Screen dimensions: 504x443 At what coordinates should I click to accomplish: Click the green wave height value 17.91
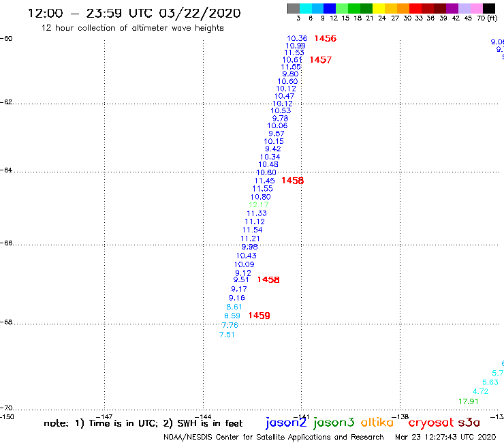469,401
